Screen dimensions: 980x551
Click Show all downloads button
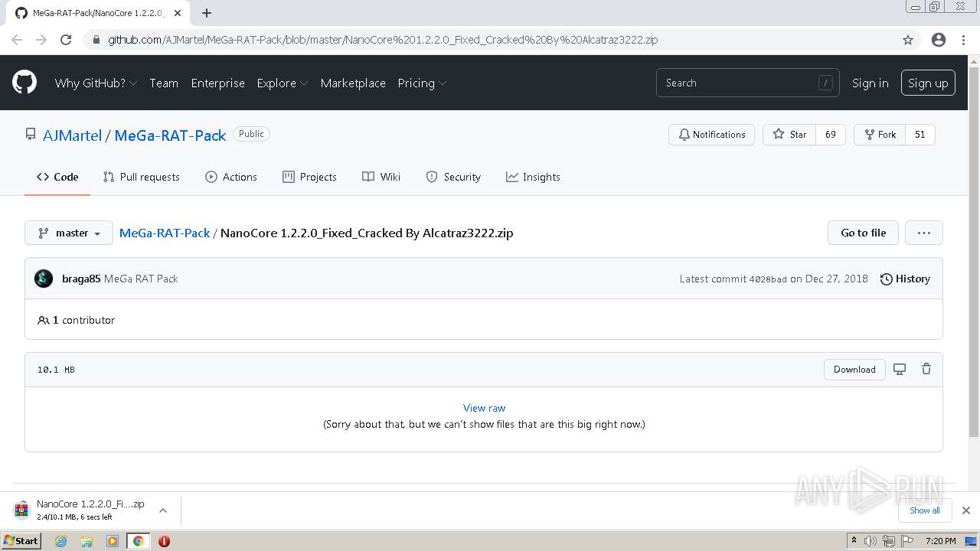pyautogui.click(x=924, y=510)
